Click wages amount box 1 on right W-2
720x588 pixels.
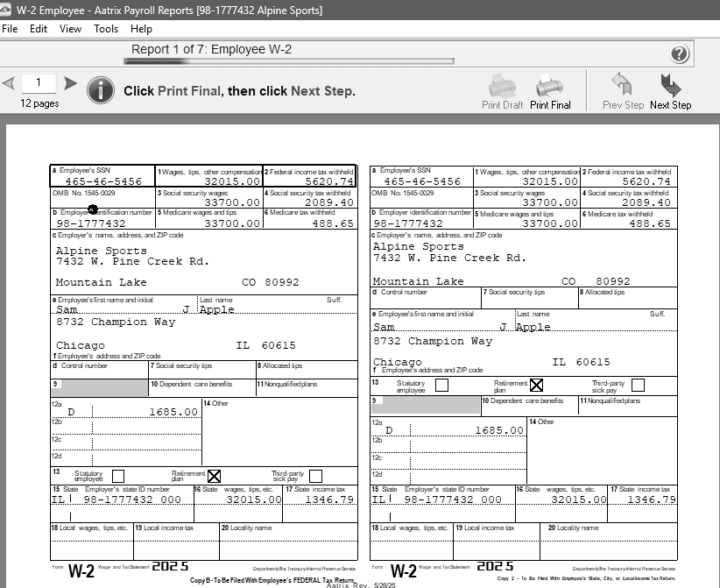(526, 181)
